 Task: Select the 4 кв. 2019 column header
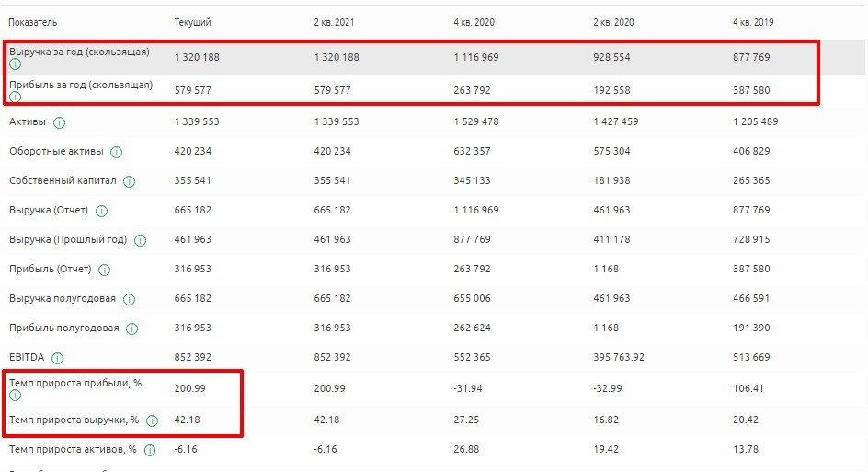[753, 21]
